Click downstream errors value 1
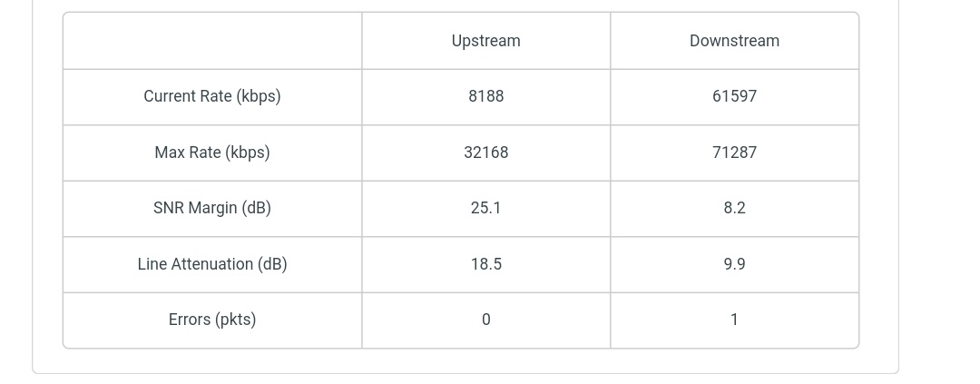This screenshot has height=384, width=980. pos(734,320)
